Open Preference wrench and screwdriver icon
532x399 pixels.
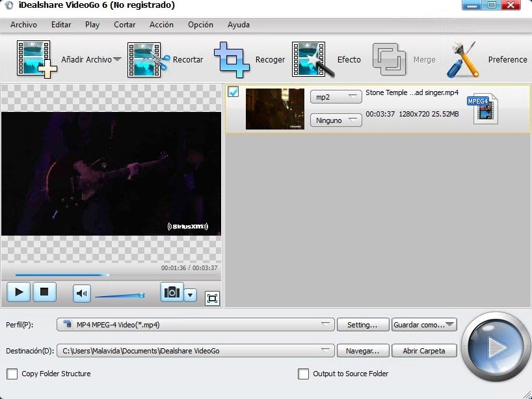(462, 59)
